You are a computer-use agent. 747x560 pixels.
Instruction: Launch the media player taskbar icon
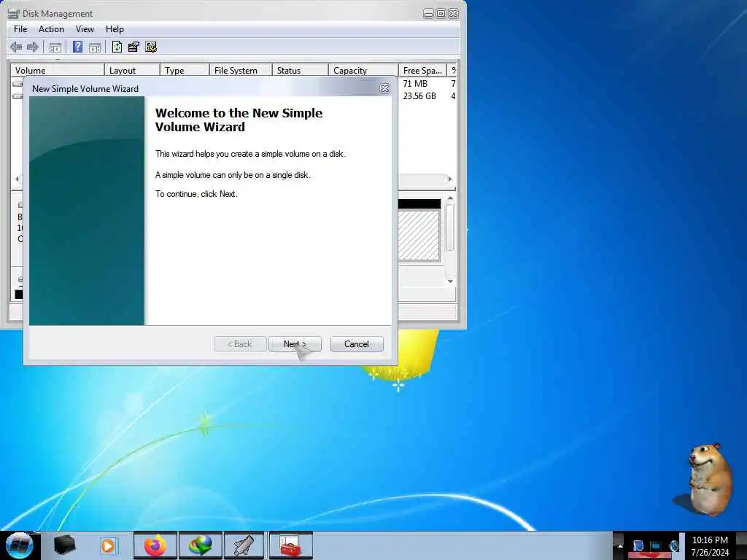pos(109,545)
